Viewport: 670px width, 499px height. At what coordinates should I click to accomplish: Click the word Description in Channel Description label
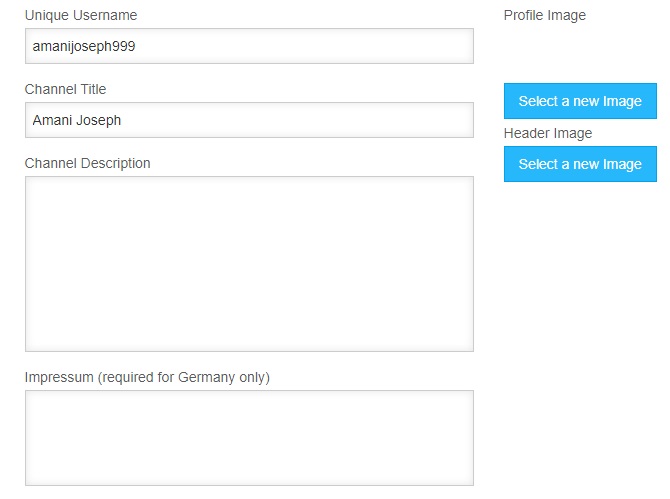pyautogui.click(x=115, y=163)
